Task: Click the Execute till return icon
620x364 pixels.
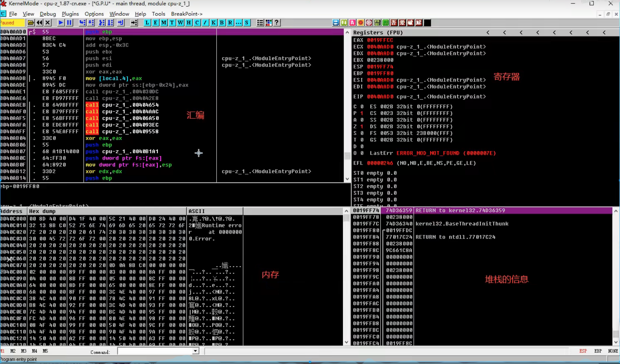Action: tap(121, 23)
